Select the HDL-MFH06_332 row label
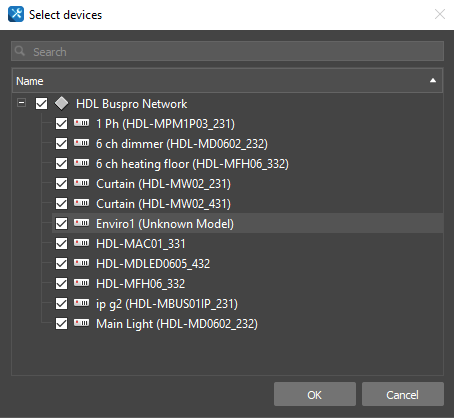 [x=140, y=284]
